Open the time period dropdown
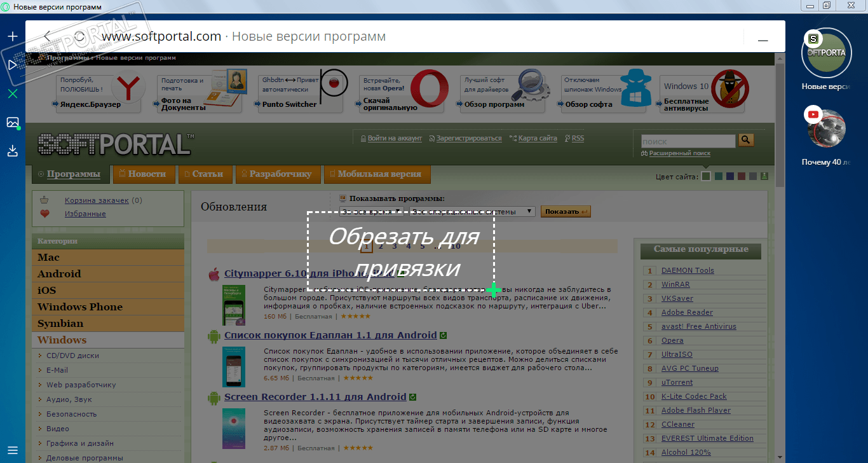This screenshot has height=463, width=868. pos(372,211)
